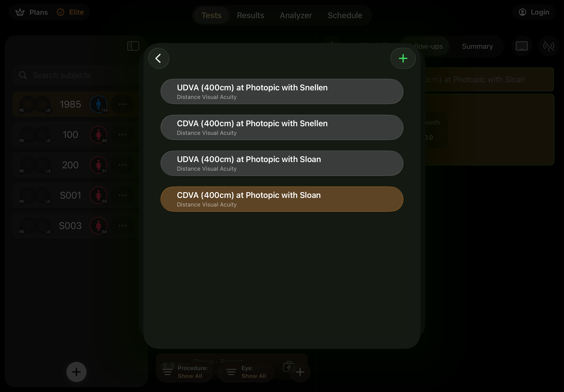Open the display screen icon next to Summary
Image resolution: width=564 pixels, height=392 pixels.
[x=522, y=46]
